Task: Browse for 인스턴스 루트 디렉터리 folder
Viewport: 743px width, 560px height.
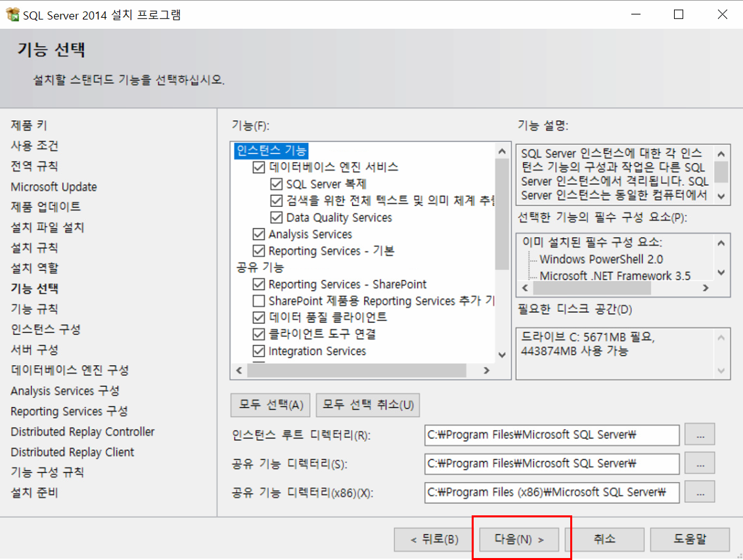Action: (700, 435)
